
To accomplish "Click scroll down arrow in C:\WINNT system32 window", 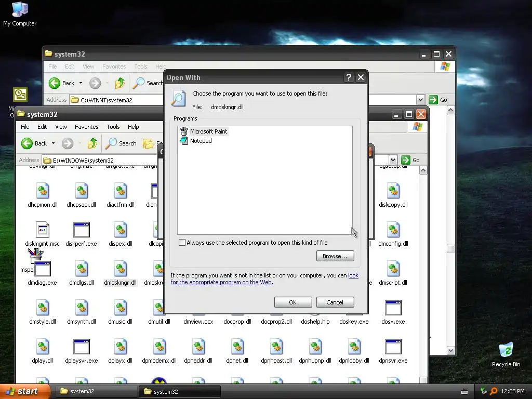I will point(450,351).
